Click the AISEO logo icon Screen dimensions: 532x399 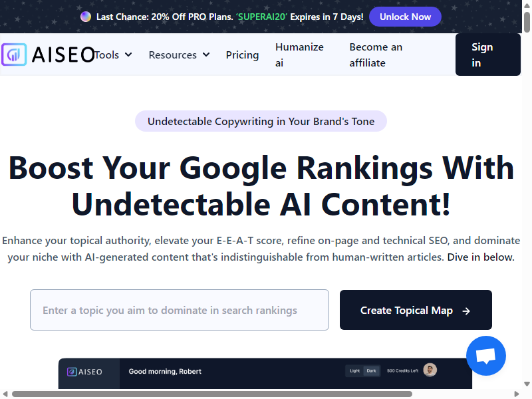click(14, 55)
